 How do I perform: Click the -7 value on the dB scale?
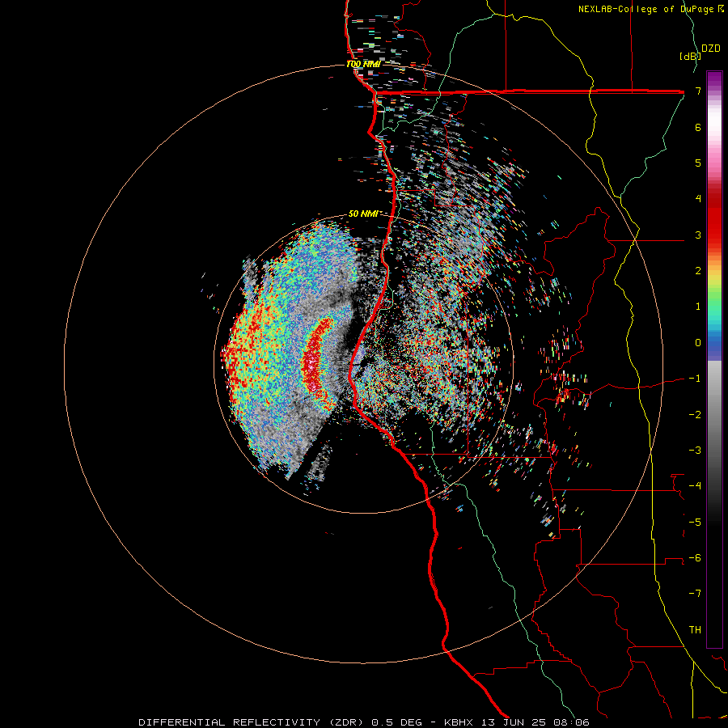tap(695, 594)
